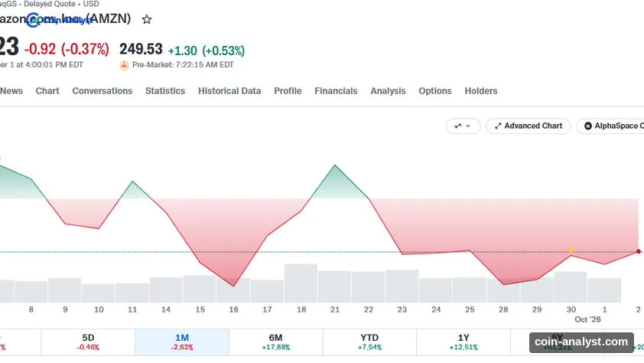Click the 14 date label on axis
Image resolution: width=644 pixels, height=363 pixels.
click(165, 309)
